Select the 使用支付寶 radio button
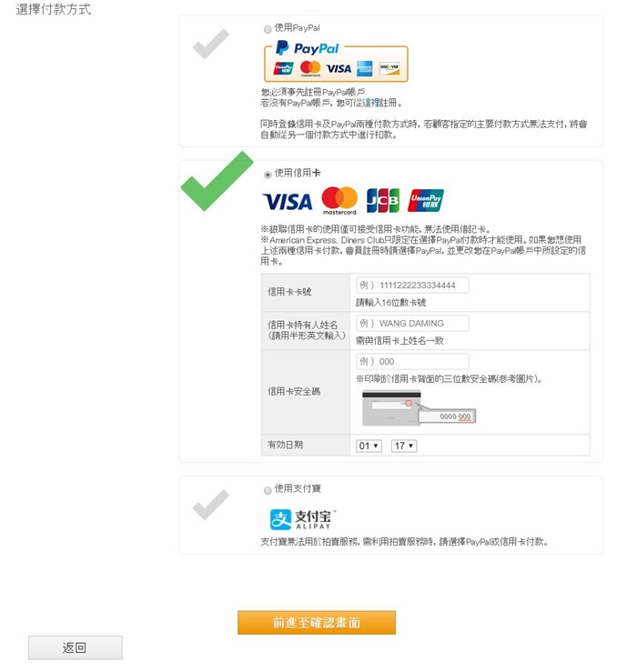 [268, 490]
